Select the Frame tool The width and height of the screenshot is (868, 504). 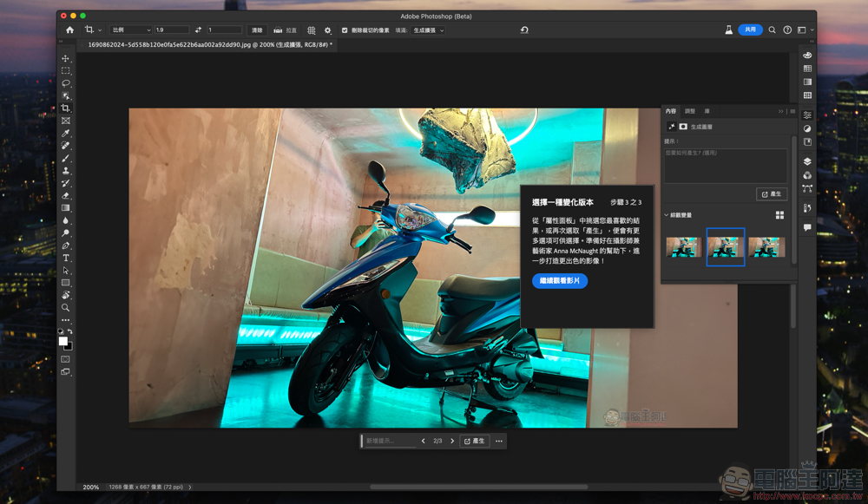point(66,121)
